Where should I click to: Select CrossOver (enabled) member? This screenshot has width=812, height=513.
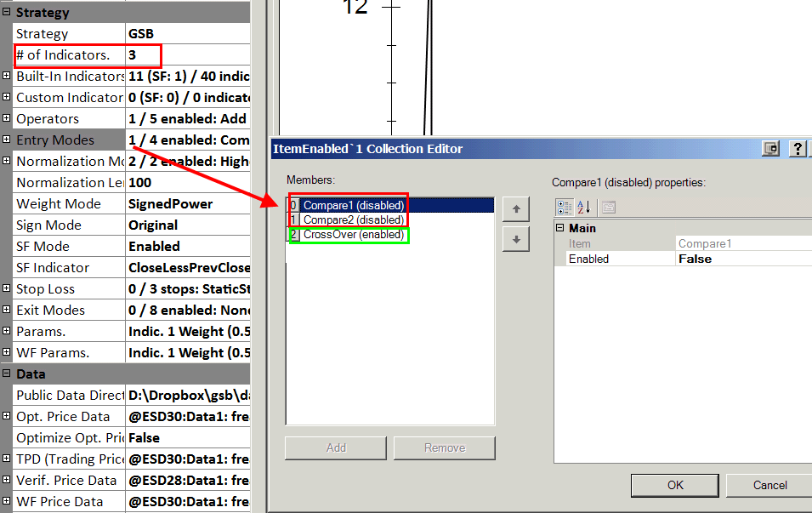(x=353, y=235)
